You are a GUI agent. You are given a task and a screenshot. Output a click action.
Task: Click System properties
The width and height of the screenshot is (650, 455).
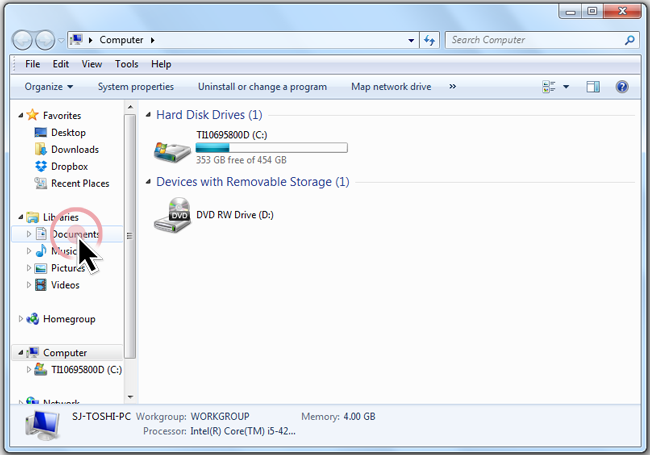(x=136, y=87)
